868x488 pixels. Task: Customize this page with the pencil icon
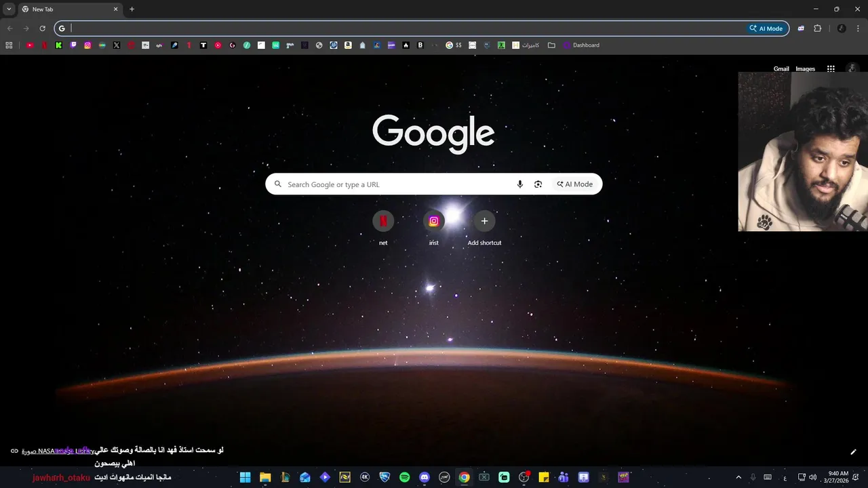[853, 452]
